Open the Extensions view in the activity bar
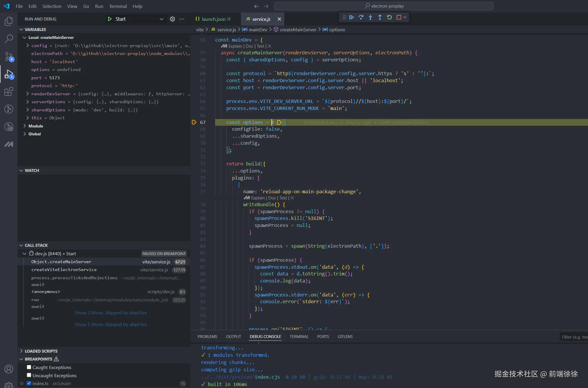This screenshot has width=588, height=388. tap(9, 92)
